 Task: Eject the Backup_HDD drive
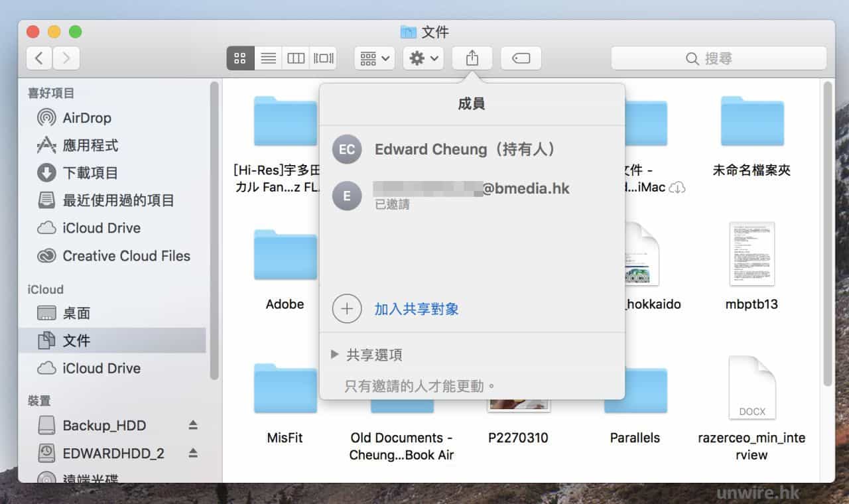[193, 425]
